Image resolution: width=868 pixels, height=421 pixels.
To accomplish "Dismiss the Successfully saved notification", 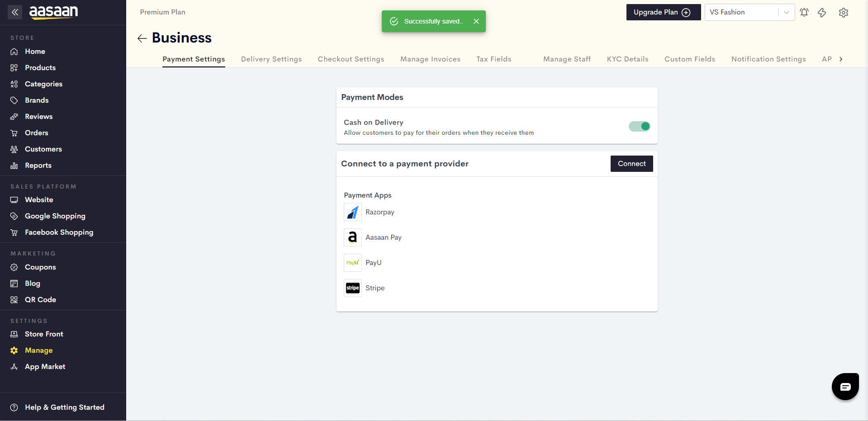I will [476, 21].
